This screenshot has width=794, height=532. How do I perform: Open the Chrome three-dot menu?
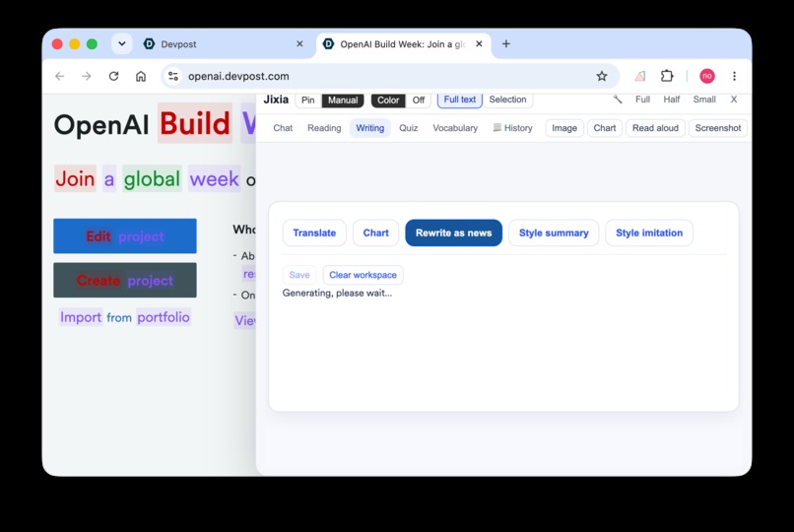pyautogui.click(x=734, y=76)
